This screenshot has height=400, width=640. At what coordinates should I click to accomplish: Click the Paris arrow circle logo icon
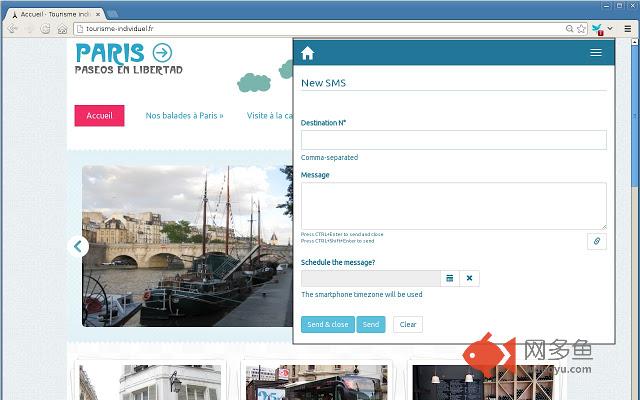[162, 53]
